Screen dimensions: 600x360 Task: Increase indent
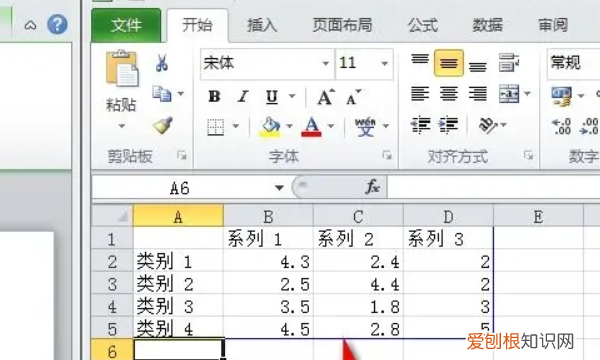[448, 125]
